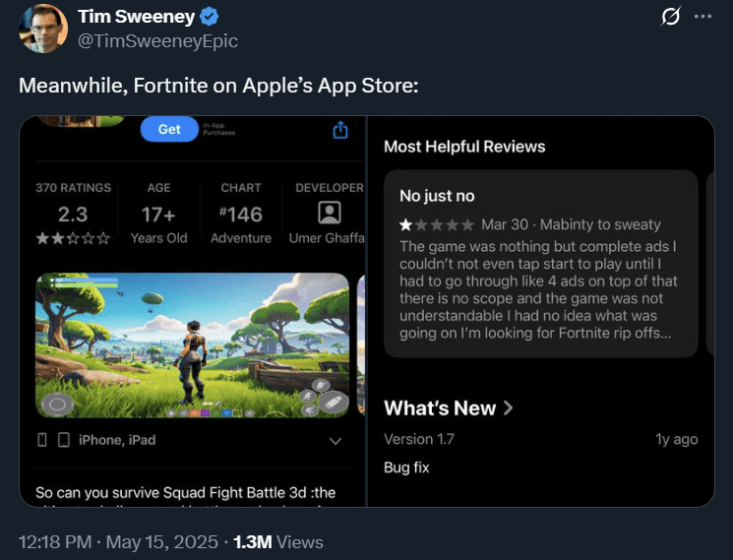Open the Fortnite-style game screenshot thumbnail

coord(193,346)
